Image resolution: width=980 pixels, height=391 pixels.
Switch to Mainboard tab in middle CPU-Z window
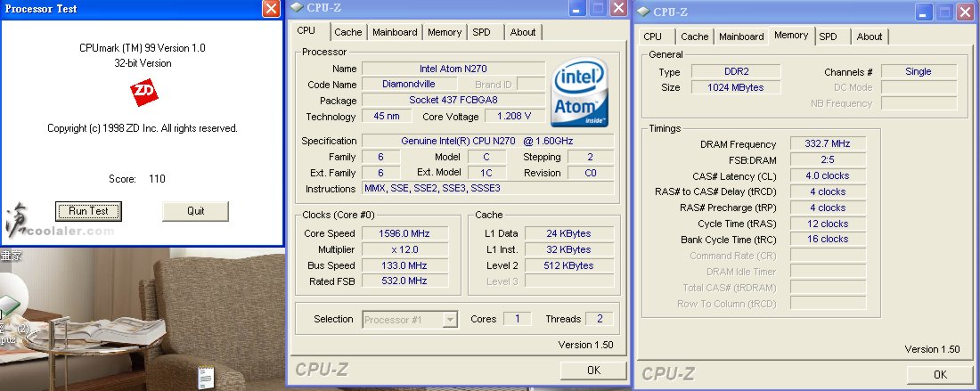pos(395,32)
